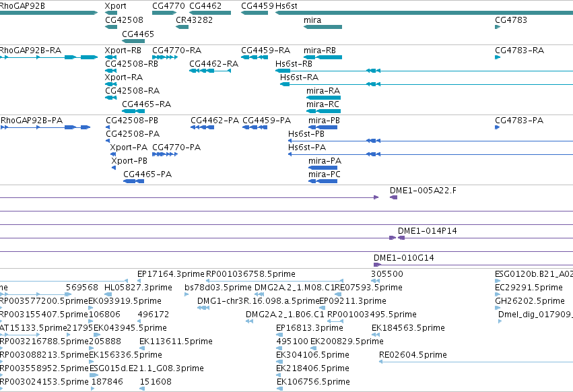Open the CG4465-RA transcript label
Image resolution: width=573 pixels, height=392 pixels.
[147, 104]
